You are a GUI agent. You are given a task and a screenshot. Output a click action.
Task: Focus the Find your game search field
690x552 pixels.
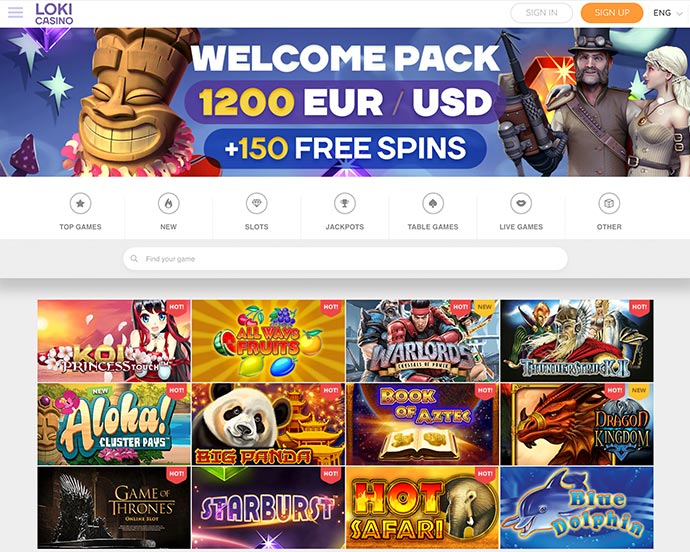point(345,259)
